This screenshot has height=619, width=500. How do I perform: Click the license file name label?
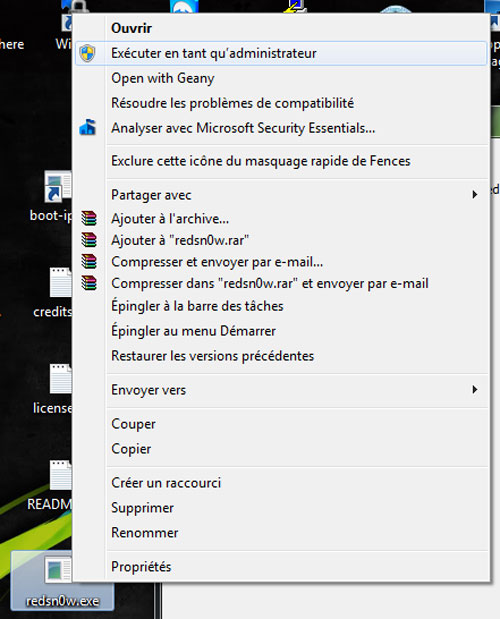tap(52, 408)
